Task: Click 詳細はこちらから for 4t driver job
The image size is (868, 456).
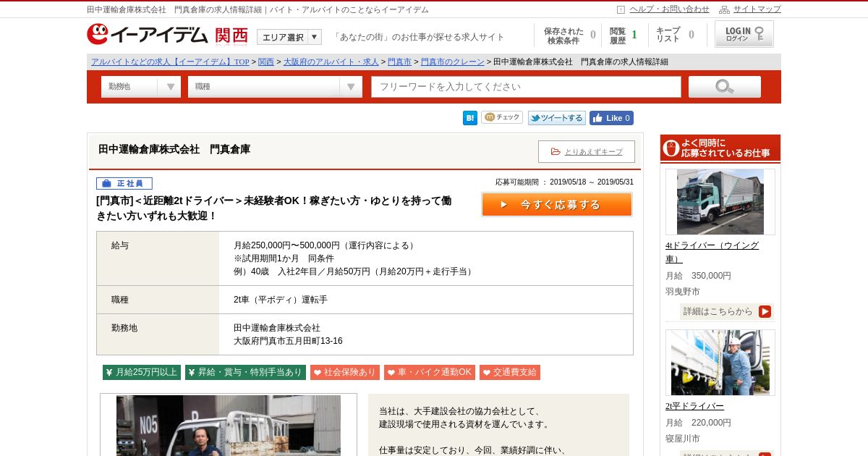Action: (727, 311)
